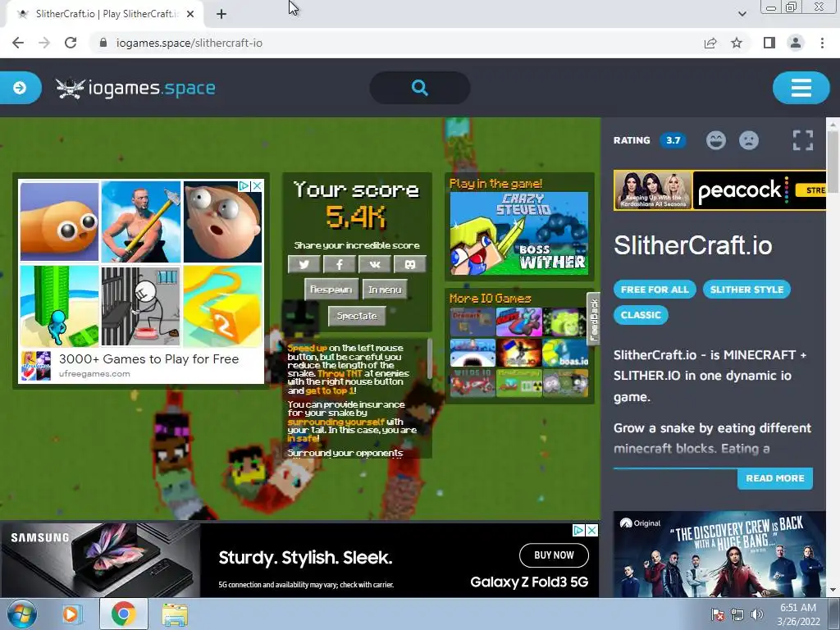Share score on Twitter

(304, 264)
